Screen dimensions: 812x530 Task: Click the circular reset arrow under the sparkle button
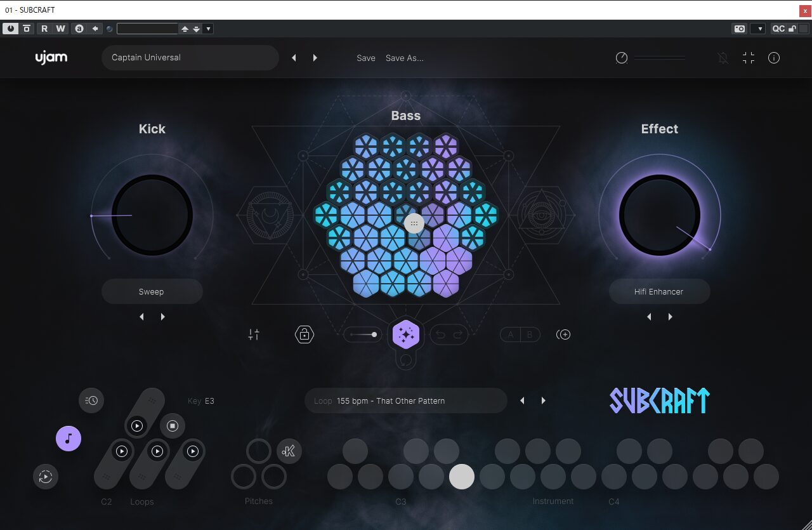pyautogui.click(x=406, y=361)
